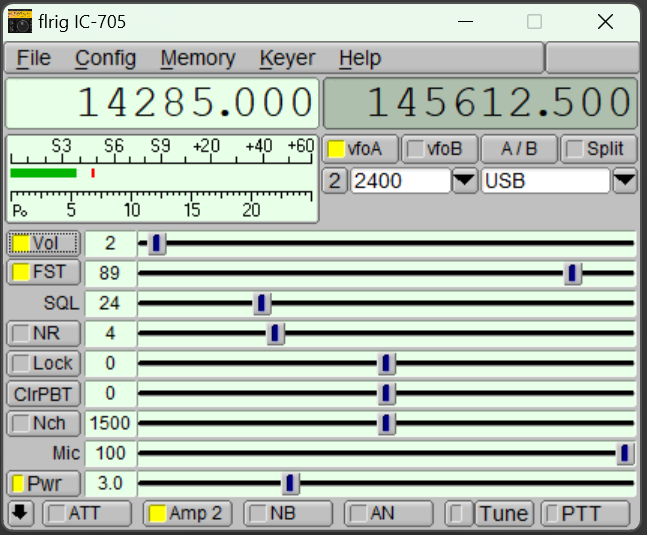Click the Tune button
647x535 pixels.
pos(503,514)
